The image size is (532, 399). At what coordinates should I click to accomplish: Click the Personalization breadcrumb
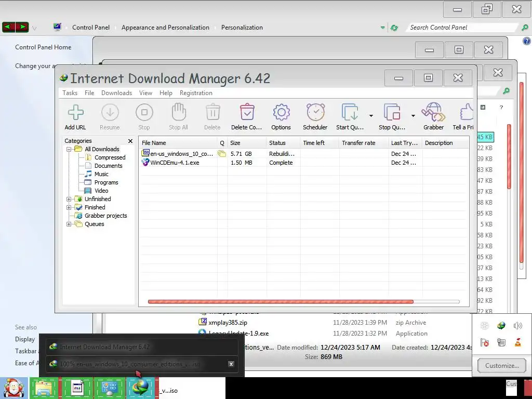pos(242,28)
